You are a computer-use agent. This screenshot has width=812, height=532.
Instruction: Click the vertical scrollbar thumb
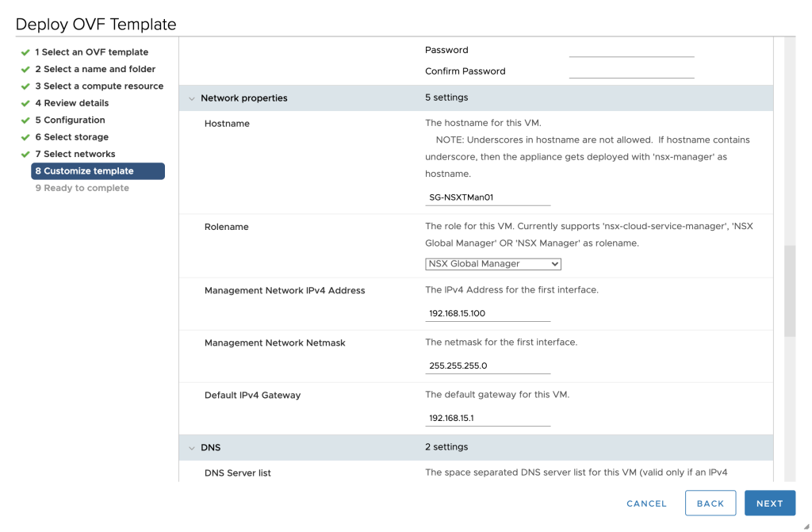pos(790,291)
